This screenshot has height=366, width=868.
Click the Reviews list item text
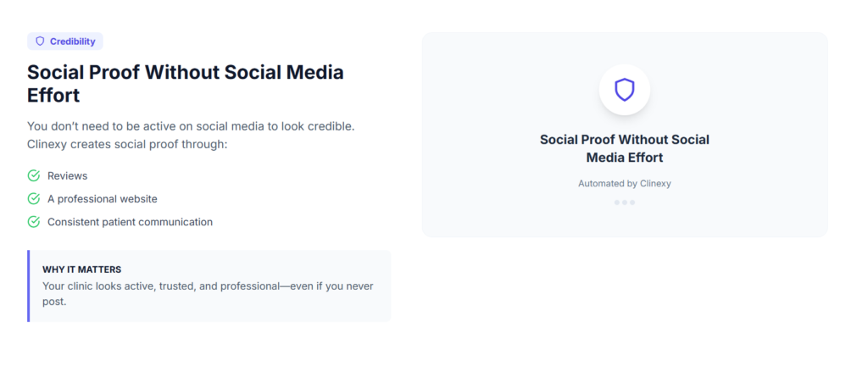(x=68, y=175)
